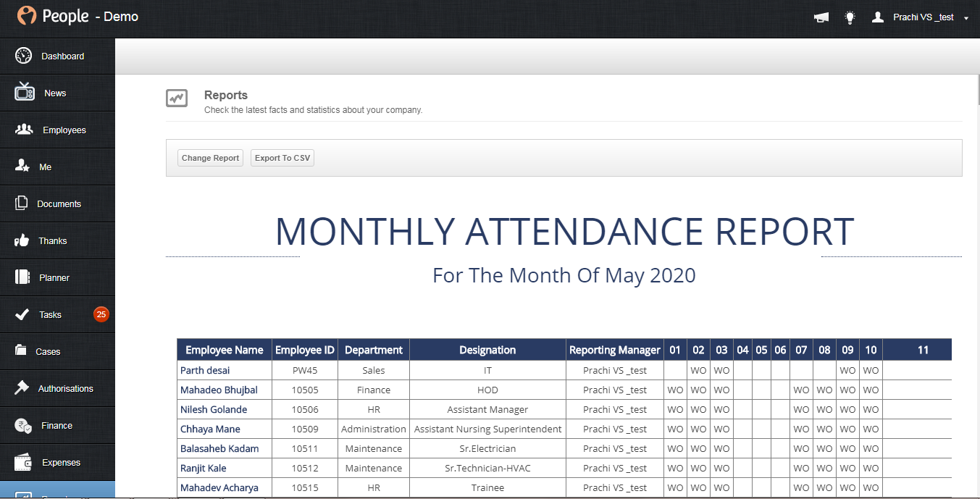This screenshot has height=499, width=980.
Task: Select Documents from sidebar
Action: click(x=57, y=204)
